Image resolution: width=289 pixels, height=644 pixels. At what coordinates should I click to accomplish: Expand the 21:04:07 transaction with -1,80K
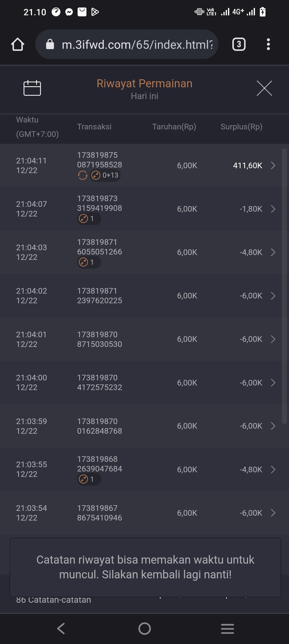pyautogui.click(x=273, y=209)
